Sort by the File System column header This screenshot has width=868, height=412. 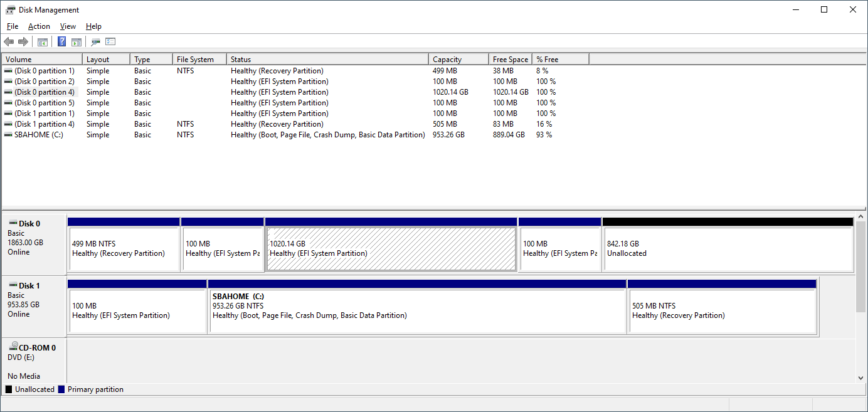199,60
